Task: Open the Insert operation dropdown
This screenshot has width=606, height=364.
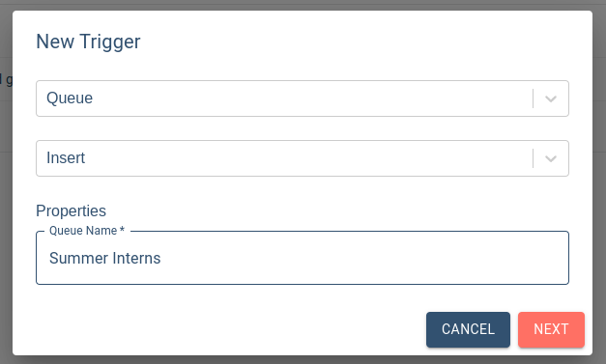Action: coord(303,158)
